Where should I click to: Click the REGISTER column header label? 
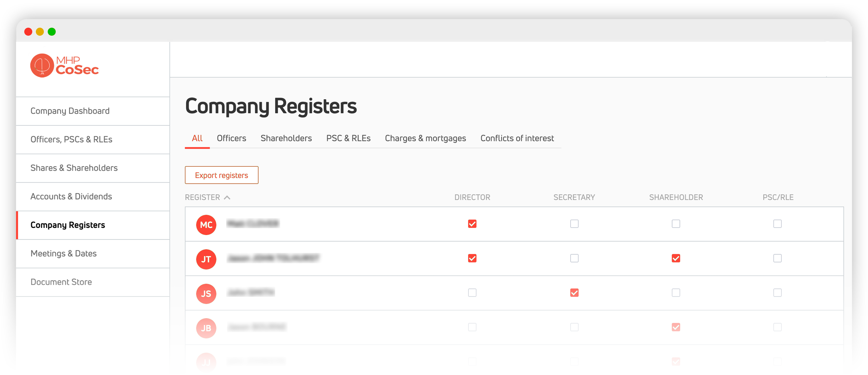click(202, 197)
